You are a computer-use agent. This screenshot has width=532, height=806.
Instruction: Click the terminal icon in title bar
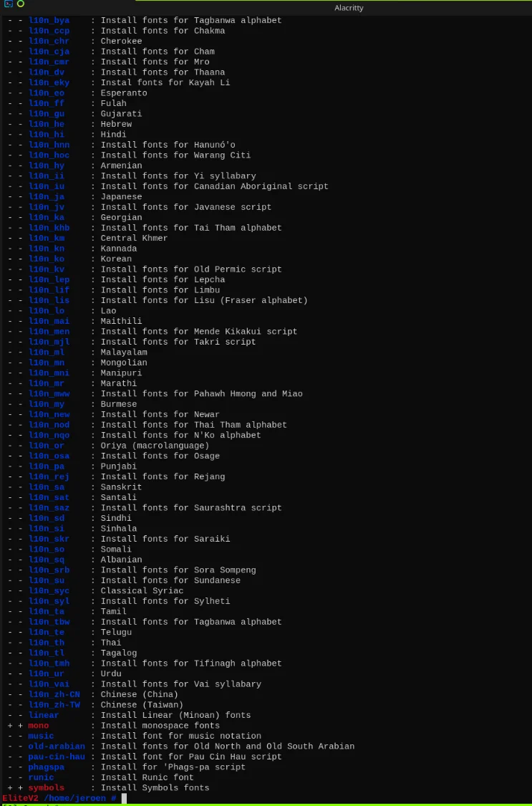click(9, 4)
